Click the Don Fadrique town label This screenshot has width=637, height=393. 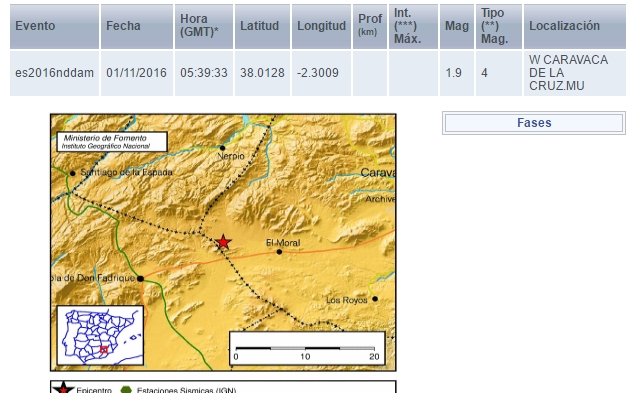pyautogui.click(x=93, y=278)
